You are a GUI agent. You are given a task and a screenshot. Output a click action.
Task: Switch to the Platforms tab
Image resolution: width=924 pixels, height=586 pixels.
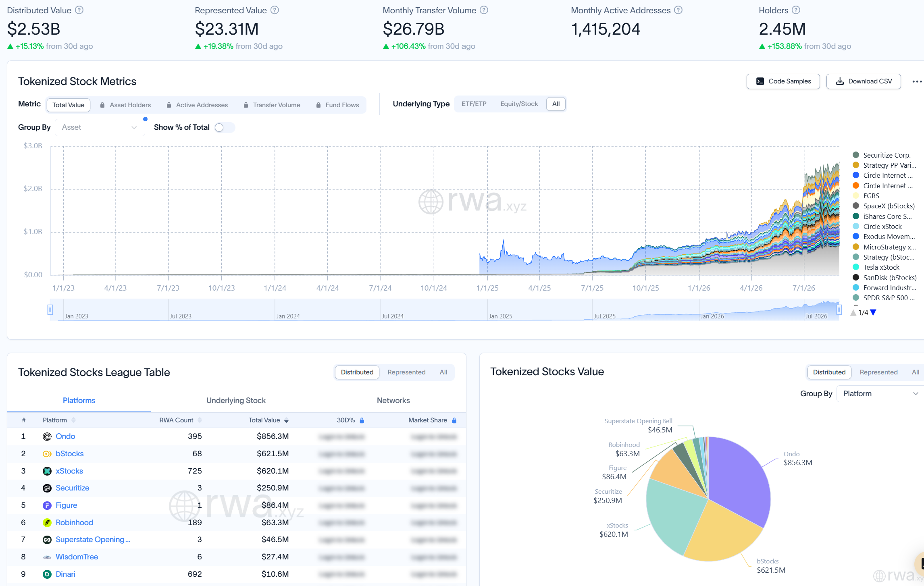[79, 401]
